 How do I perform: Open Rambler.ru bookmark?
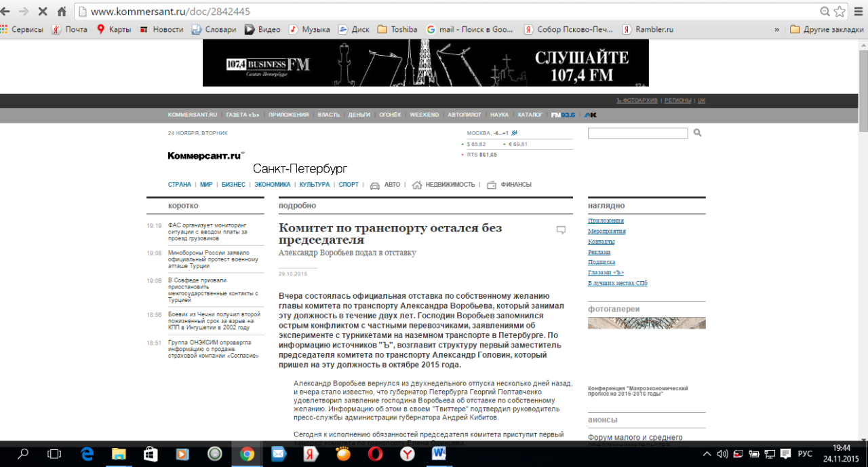click(x=648, y=29)
